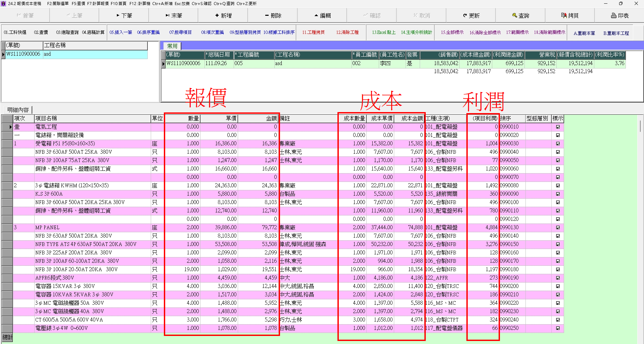Toggle 標示 checkbox for row 0990080
The image size is (644, 344).
pyautogui.click(x=558, y=186)
